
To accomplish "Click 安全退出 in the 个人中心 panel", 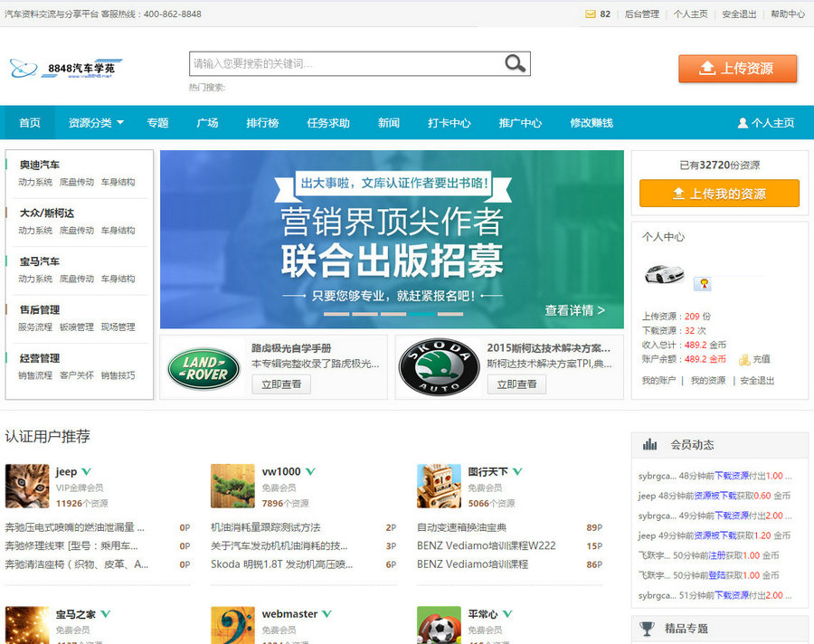I will coord(757,380).
